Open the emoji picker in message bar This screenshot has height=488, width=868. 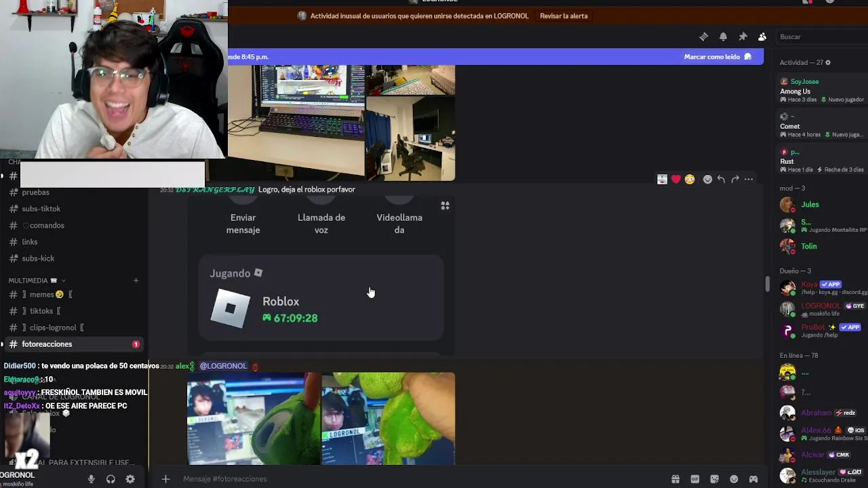click(x=734, y=479)
